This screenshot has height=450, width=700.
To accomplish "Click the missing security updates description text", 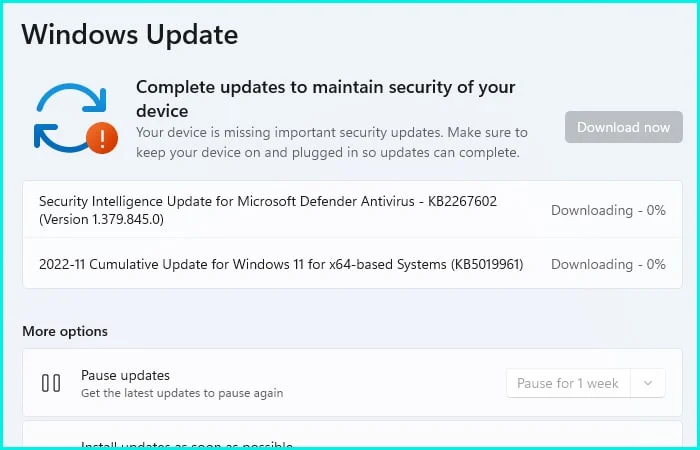I will (x=330, y=143).
